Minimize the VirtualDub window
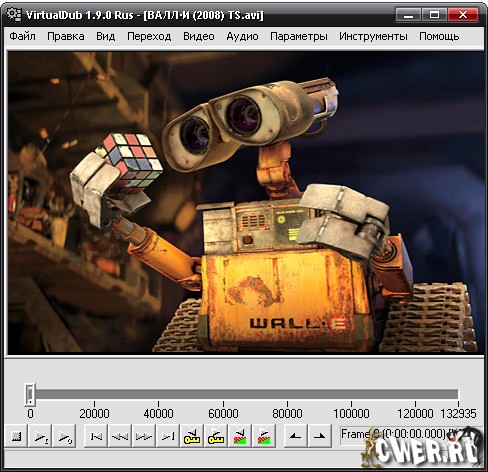488x472 pixels. pyautogui.click(x=408, y=15)
